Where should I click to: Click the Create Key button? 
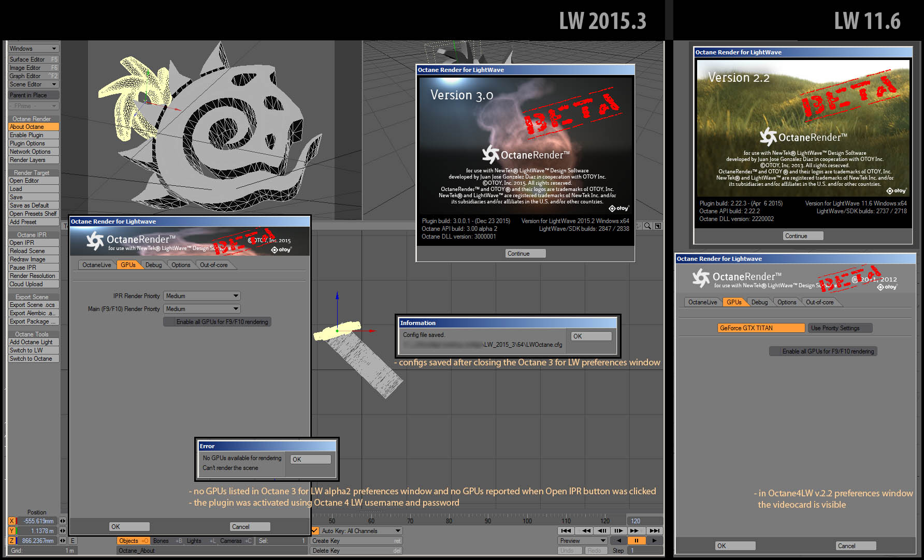(x=356, y=541)
